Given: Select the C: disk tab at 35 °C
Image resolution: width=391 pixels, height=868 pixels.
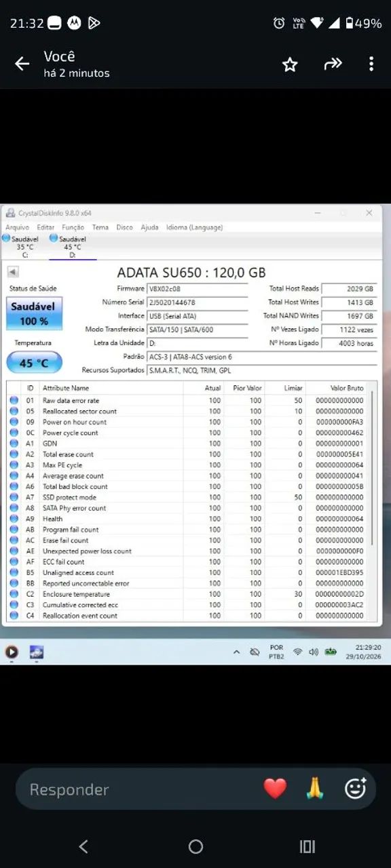Looking at the screenshot, I should (24, 247).
